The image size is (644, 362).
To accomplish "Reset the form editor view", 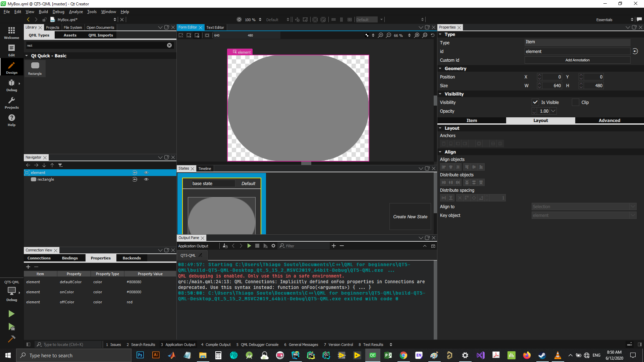I will click(x=433, y=35).
